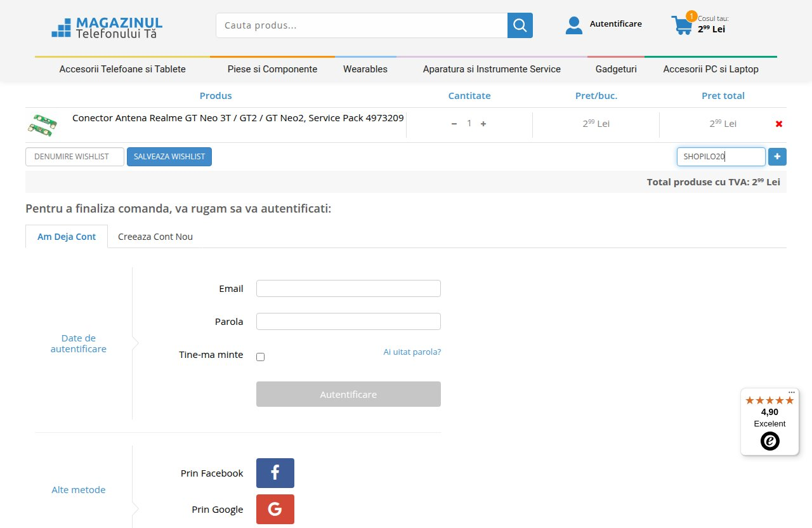Click the Produs column header
Image resolution: width=812 pixels, height=528 pixels.
coord(216,96)
